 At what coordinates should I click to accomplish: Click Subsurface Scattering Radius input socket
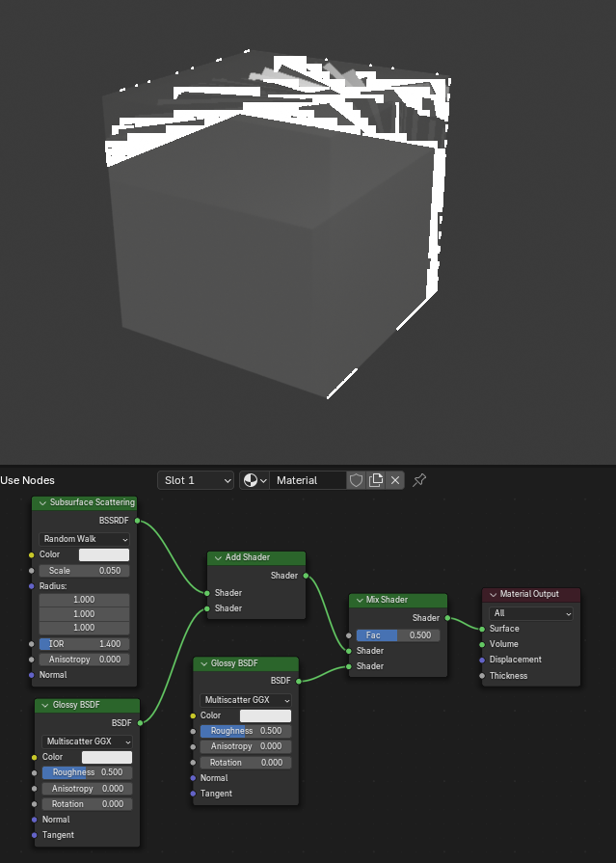point(32,586)
